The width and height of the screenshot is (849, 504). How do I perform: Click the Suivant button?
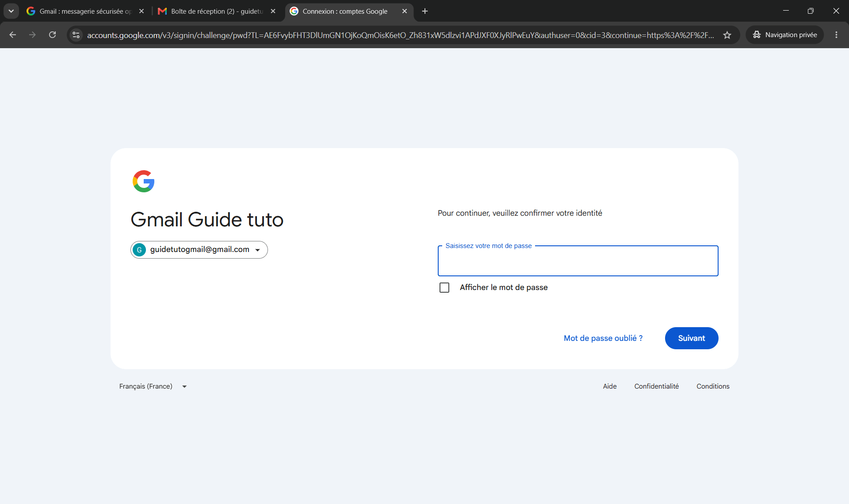coord(692,338)
